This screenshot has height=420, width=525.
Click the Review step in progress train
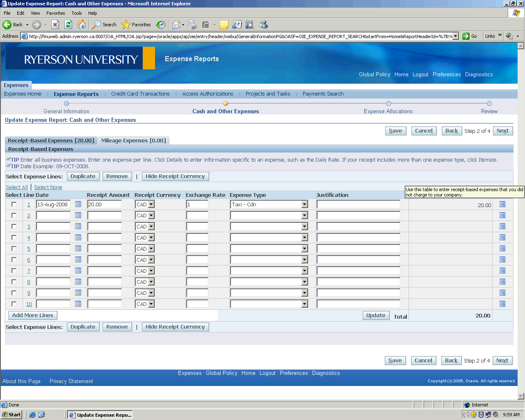tap(489, 111)
